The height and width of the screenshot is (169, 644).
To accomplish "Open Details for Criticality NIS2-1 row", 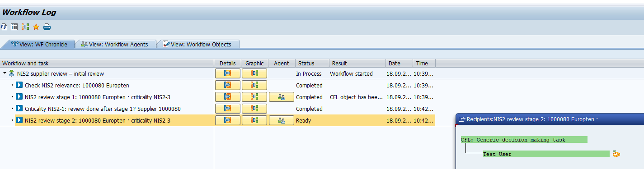I will pos(227,109).
